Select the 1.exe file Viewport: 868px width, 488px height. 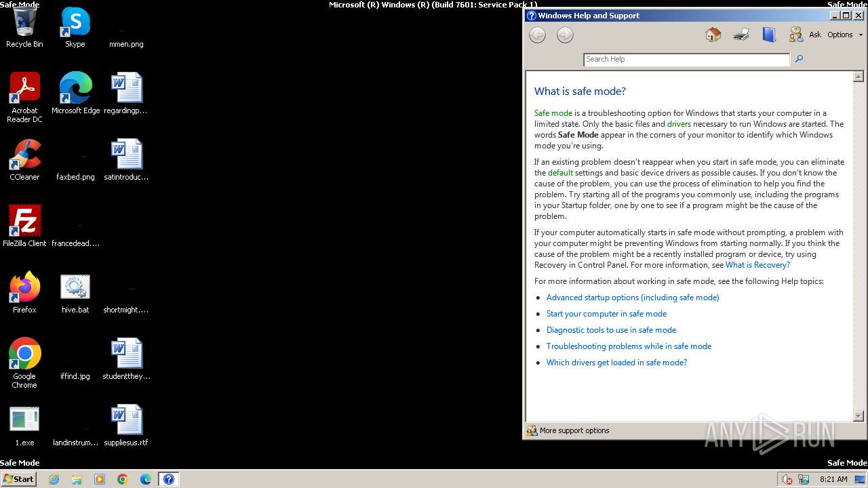pyautogui.click(x=24, y=427)
